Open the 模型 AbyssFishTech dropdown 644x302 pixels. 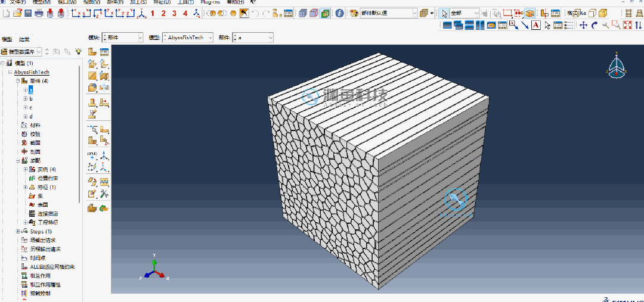[x=188, y=38]
